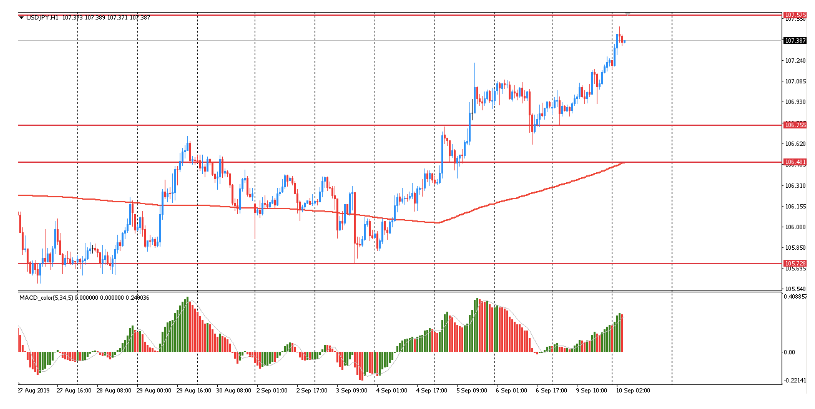The height and width of the screenshot is (409, 815).
Task: Click the 10 Sep 02:00 time label
Action: (632, 390)
